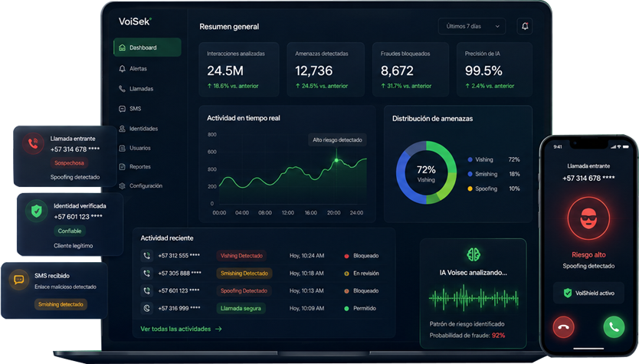This screenshot has height=364, width=639.
Task: Open Ver todas las actividades link
Action: point(181,329)
